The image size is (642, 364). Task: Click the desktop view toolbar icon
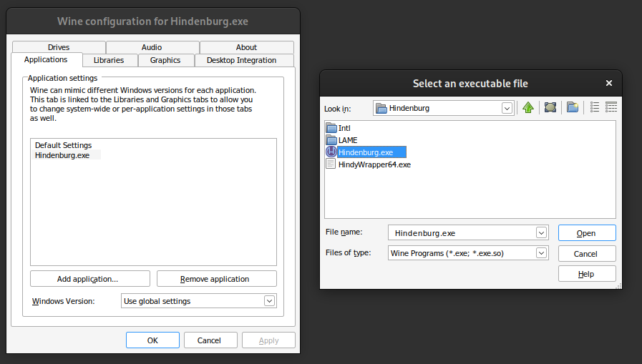coord(550,107)
